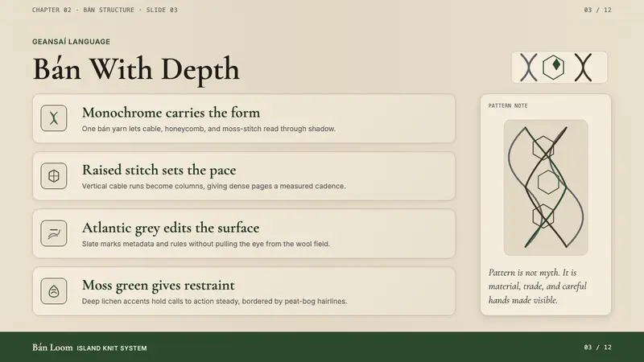
Task: Click the 'Moss green gives restraint' heading
Action: [158, 286]
